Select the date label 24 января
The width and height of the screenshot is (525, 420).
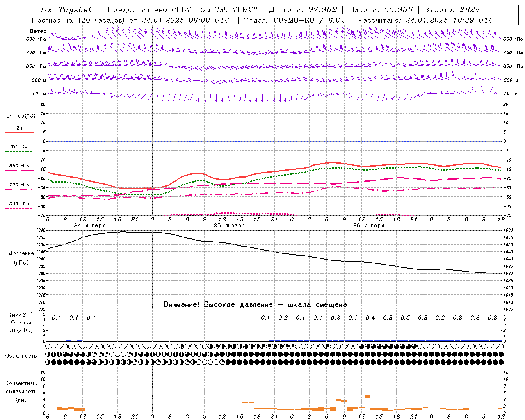click(89, 226)
